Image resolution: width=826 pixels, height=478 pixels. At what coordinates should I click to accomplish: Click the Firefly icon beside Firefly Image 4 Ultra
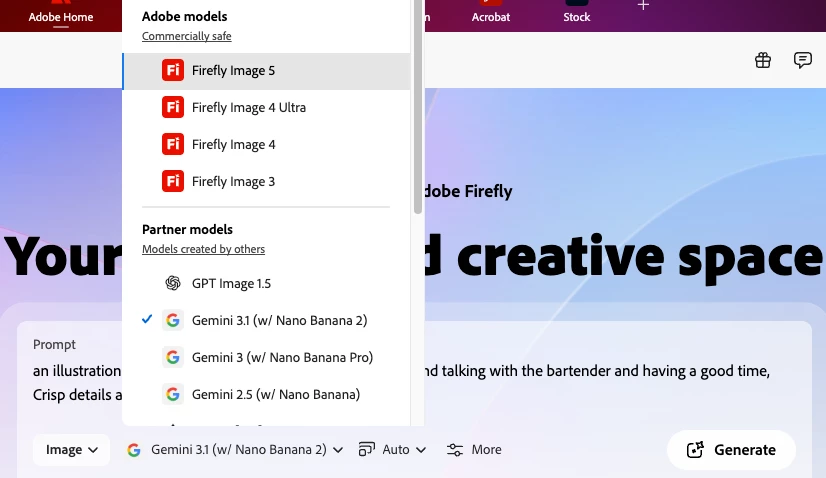173,108
